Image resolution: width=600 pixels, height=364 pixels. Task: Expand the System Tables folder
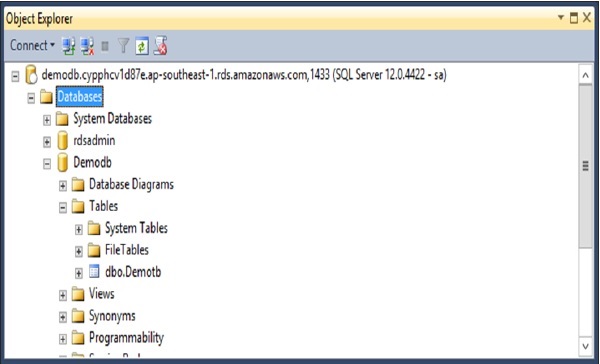click(x=78, y=230)
